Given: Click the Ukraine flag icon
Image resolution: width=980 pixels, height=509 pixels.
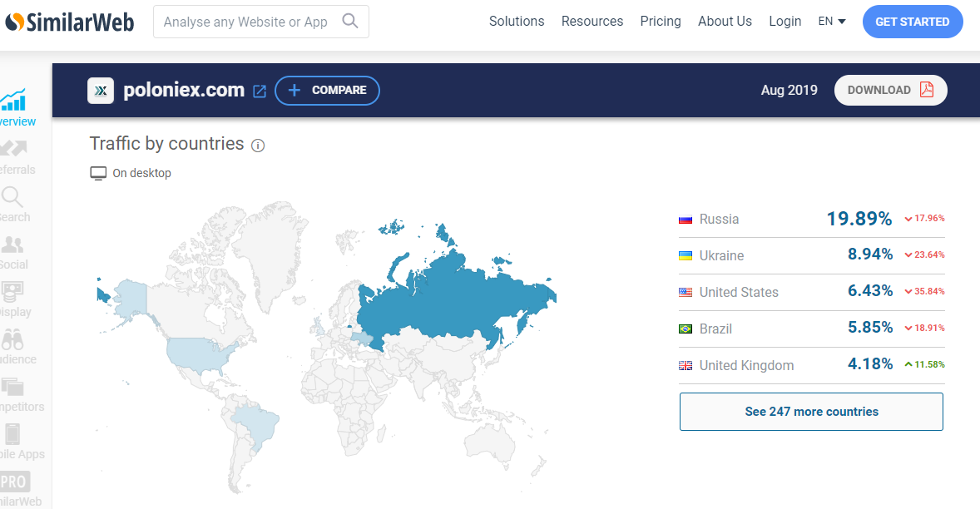Looking at the screenshot, I should coord(686,255).
